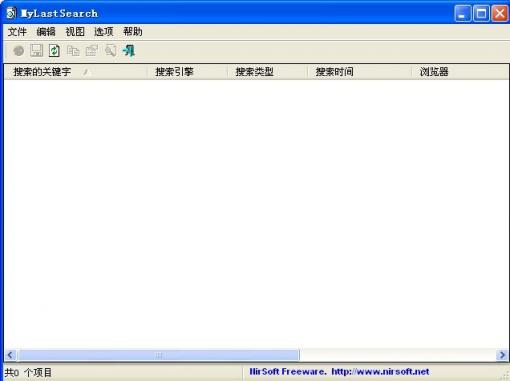Open the 文件 menu
The height and width of the screenshot is (381, 510).
[17, 32]
